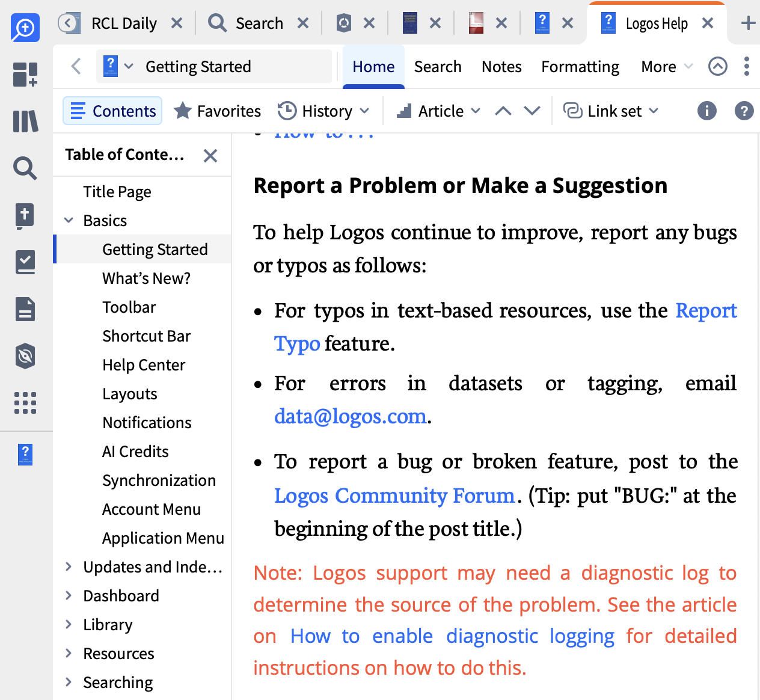
Task: Select Synchronization in the contents tree
Action: click(x=159, y=480)
